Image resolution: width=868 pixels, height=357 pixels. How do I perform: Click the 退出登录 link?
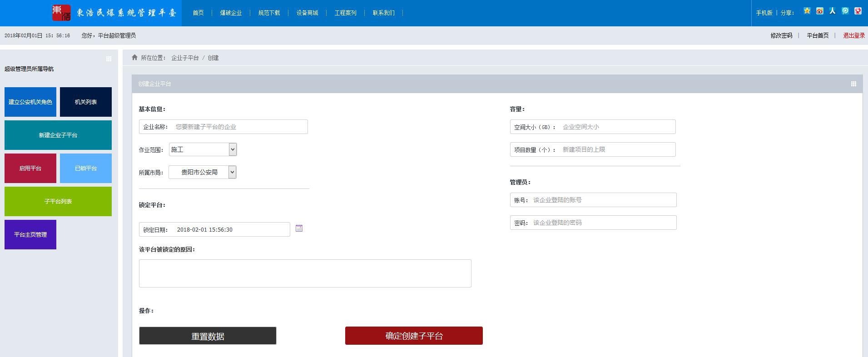[853, 35]
